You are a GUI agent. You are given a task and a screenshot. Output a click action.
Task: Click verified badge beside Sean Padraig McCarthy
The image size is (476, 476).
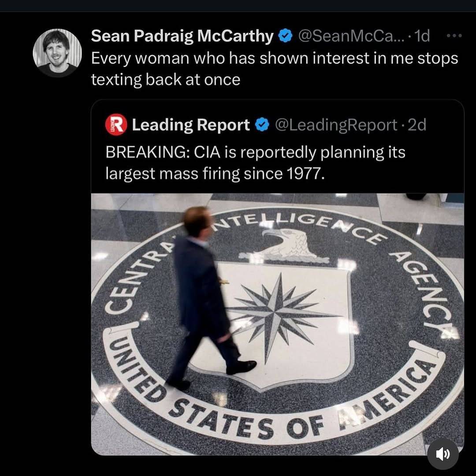286,36
